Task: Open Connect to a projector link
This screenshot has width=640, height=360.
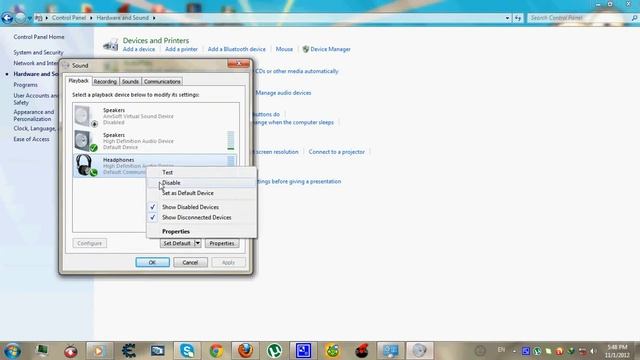Action: (337, 152)
